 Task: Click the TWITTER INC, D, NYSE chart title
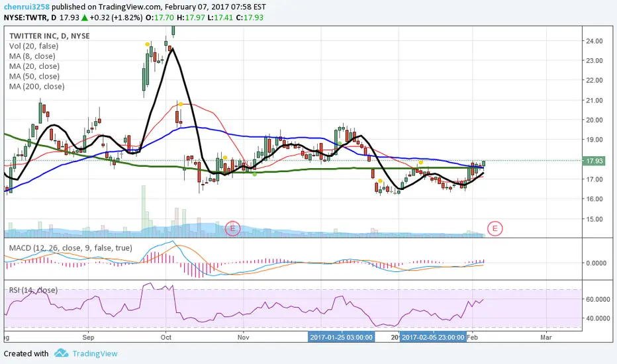point(50,36)
